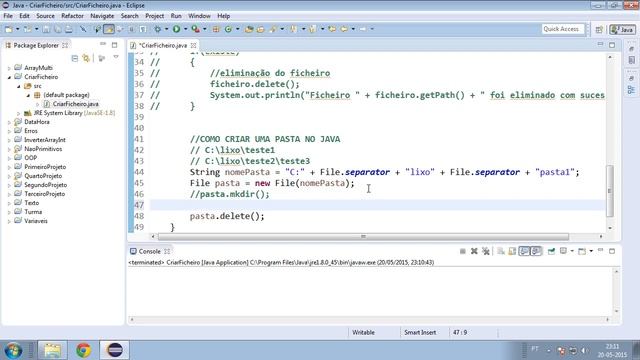Click the New Java Package icon
Screen dimensions: 640x360
pyautogui.click(x=216, y=29)
